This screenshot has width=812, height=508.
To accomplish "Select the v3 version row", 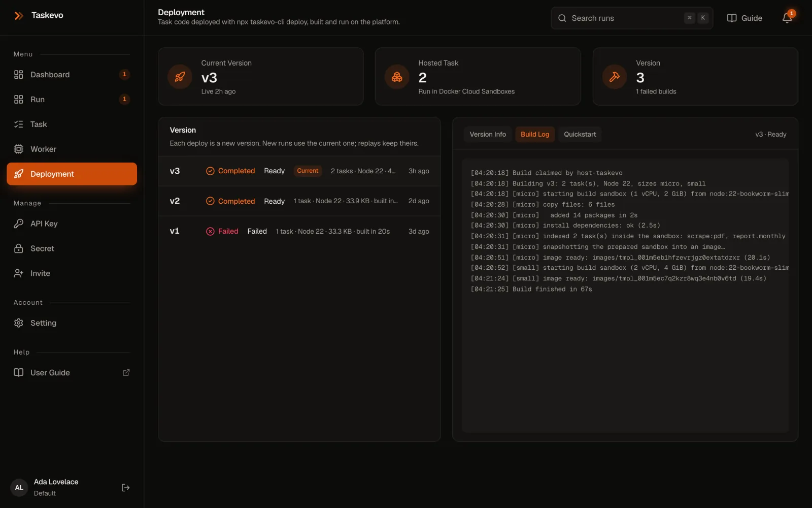I will (299, 171).
